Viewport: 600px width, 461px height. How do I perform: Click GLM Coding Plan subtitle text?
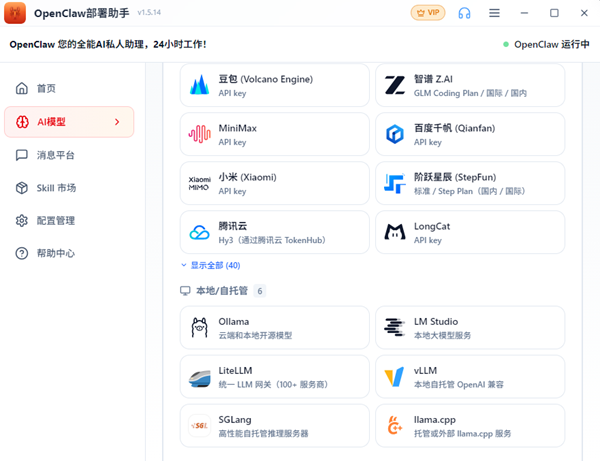(470, 93)
